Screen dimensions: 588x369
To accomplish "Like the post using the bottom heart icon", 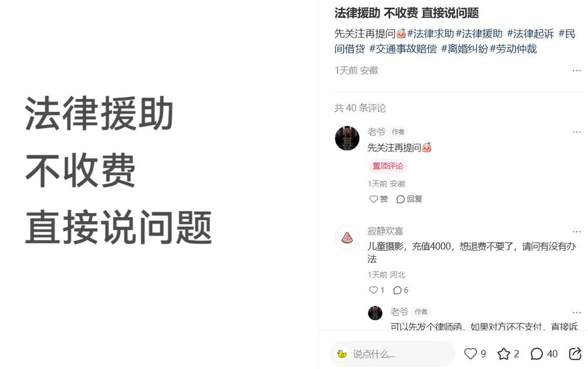I will click(470, 353).
